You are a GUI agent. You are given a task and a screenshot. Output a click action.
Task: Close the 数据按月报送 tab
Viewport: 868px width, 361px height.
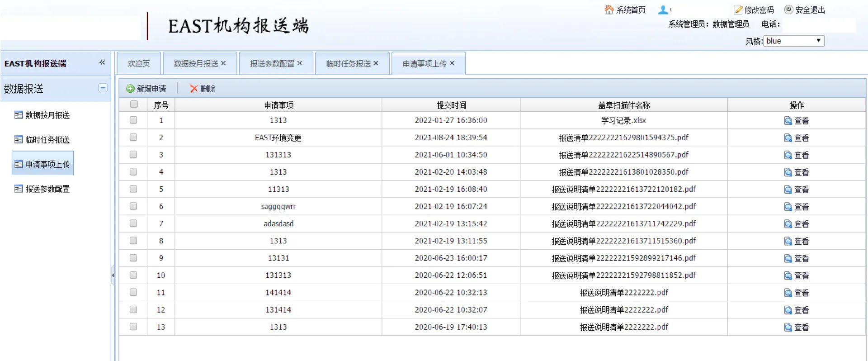(223, 63)
